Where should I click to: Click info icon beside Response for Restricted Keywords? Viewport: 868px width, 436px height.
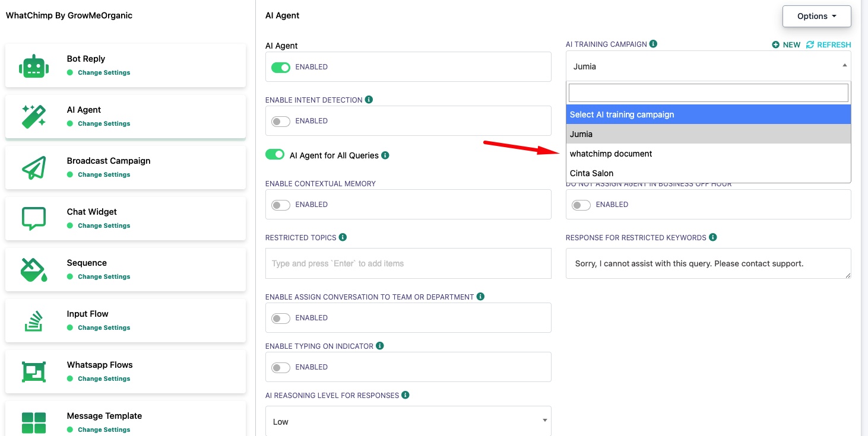pos(712,237)
